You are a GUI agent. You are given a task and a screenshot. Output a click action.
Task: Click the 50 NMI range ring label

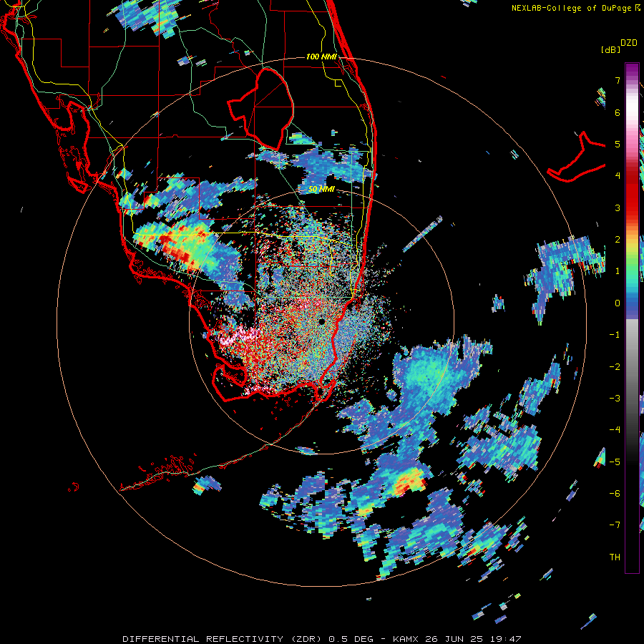[321, 190]
